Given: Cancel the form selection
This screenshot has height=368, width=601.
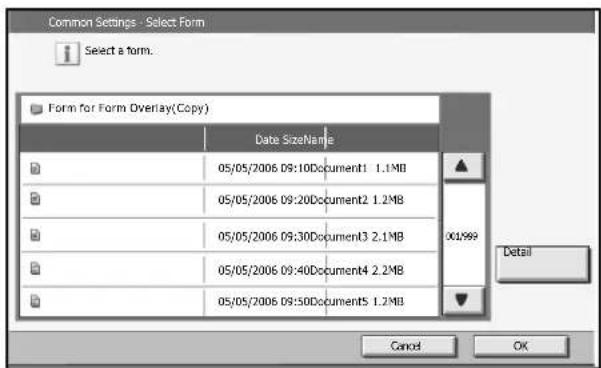Looking at the screenshot, I should coord(409,346).
